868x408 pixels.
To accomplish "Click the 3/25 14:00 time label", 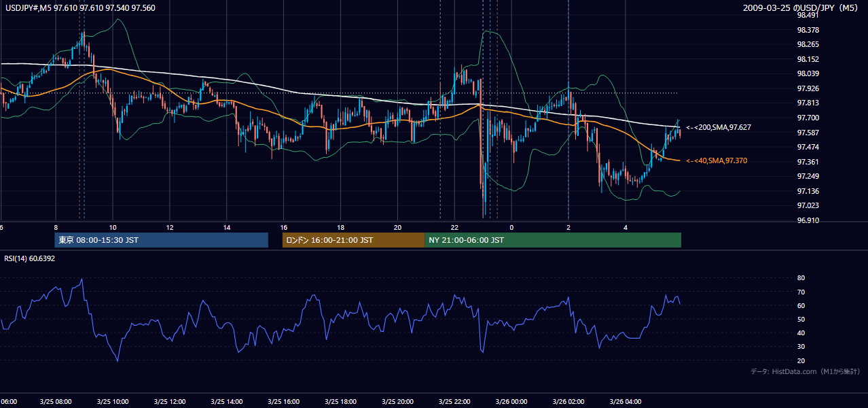I will (227, 402).
